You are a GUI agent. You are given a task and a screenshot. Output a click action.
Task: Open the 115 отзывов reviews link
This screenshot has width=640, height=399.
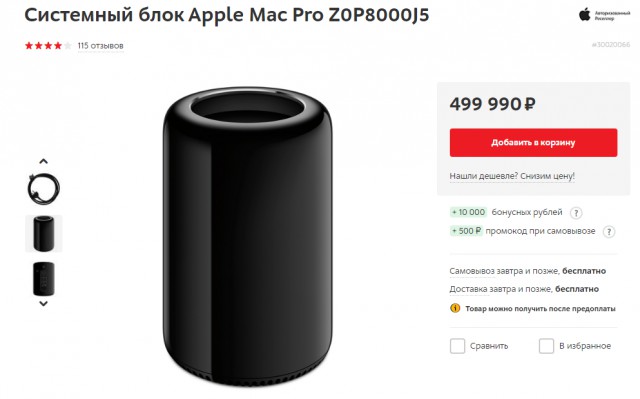pos(100,46)
